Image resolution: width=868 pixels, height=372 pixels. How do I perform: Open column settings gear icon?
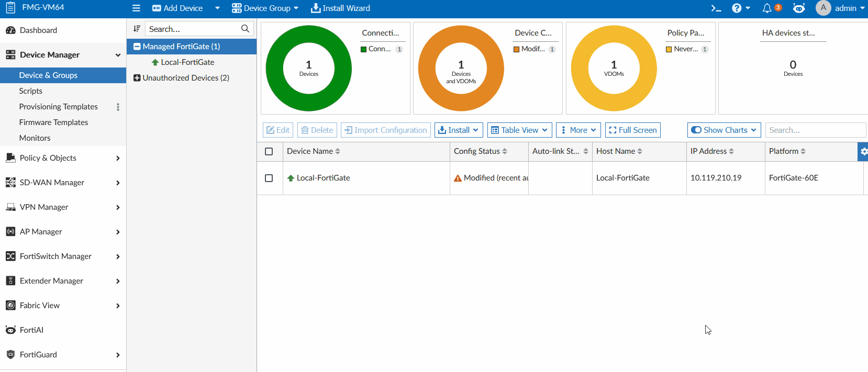point(863,151)
